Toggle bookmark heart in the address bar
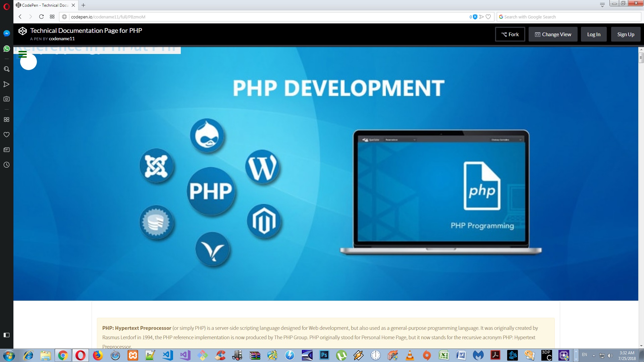The image size is (644, 362). tap(488, 17)
